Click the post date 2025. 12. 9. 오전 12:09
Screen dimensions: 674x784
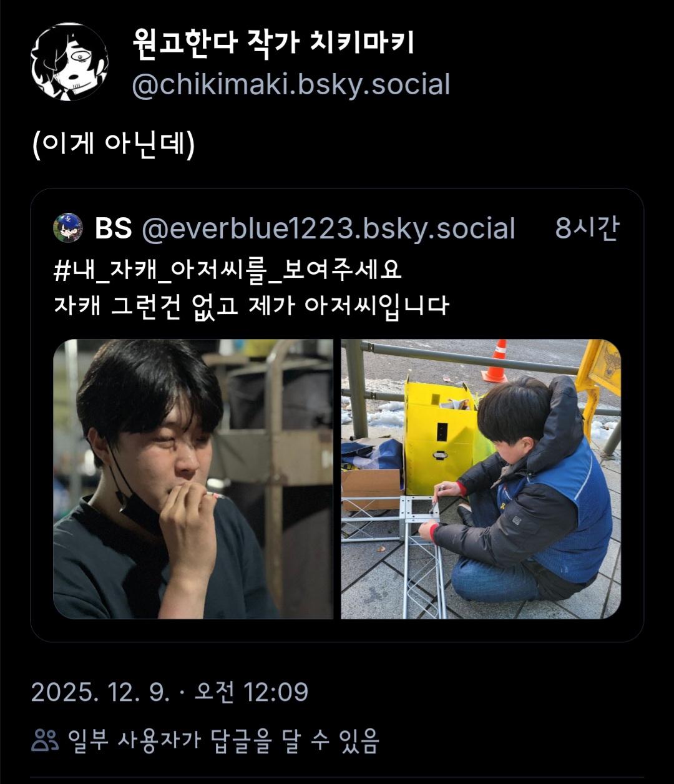click(x=170, y=692)
